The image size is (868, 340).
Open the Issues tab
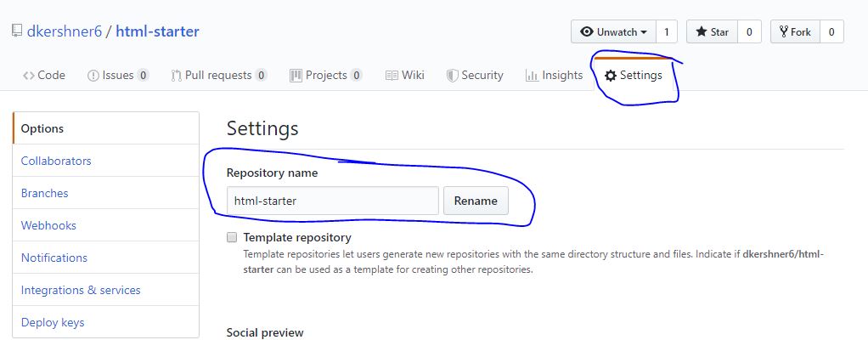(x=118, y=76)
